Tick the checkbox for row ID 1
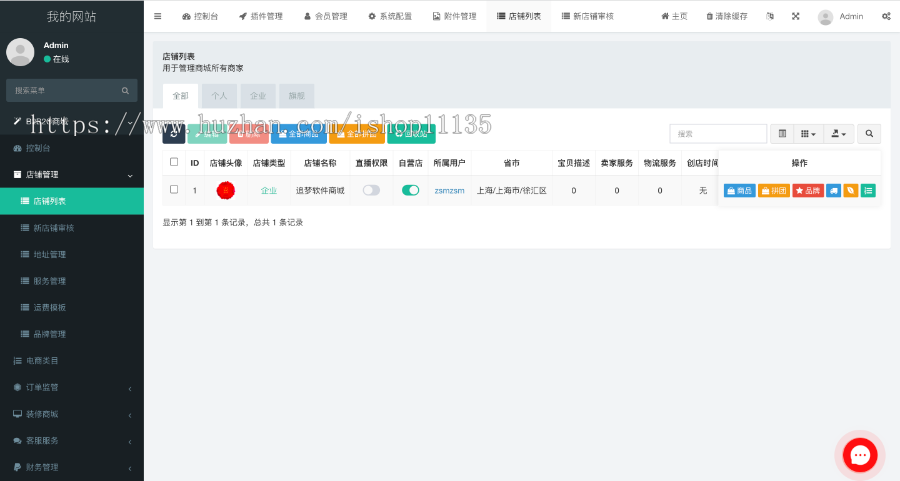This screenshot has width=900, height=481. 174,189
